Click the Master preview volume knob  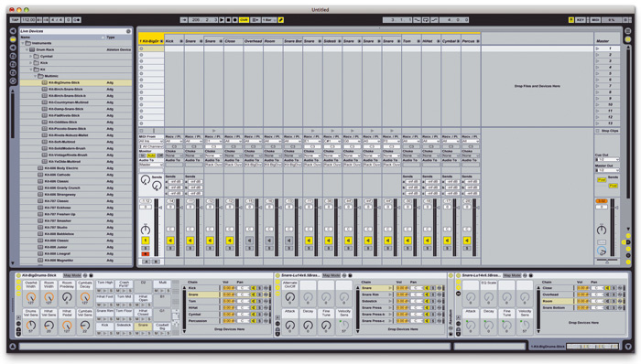[601, 251]
